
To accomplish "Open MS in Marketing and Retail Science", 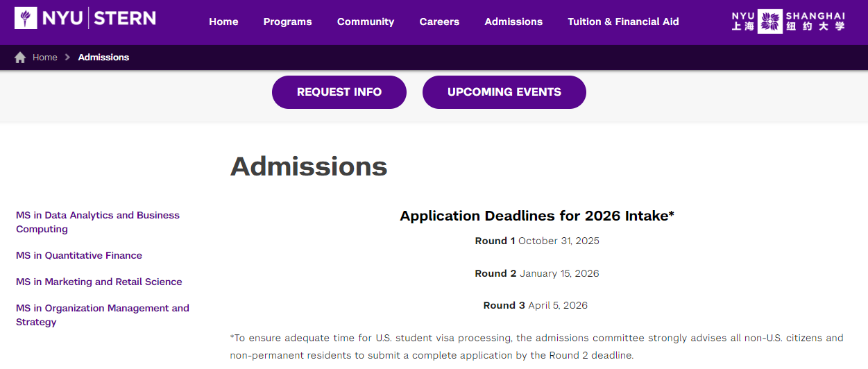I will (x=99, y=282).
